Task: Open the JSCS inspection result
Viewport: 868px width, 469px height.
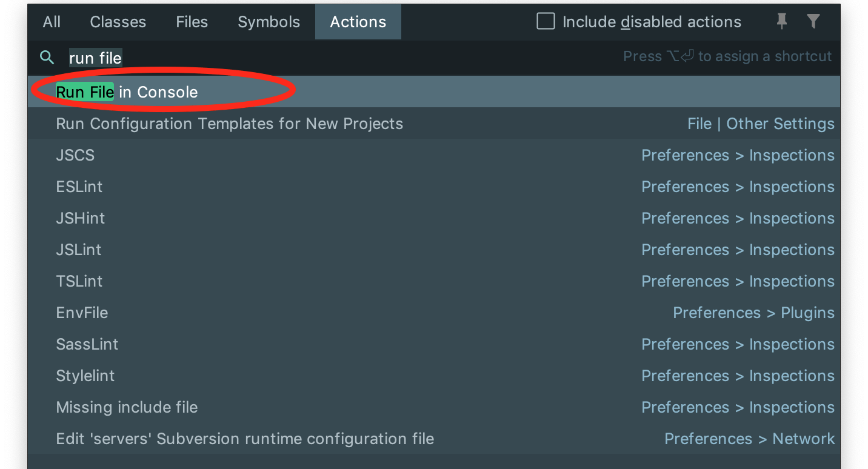Action: (434, 155)
